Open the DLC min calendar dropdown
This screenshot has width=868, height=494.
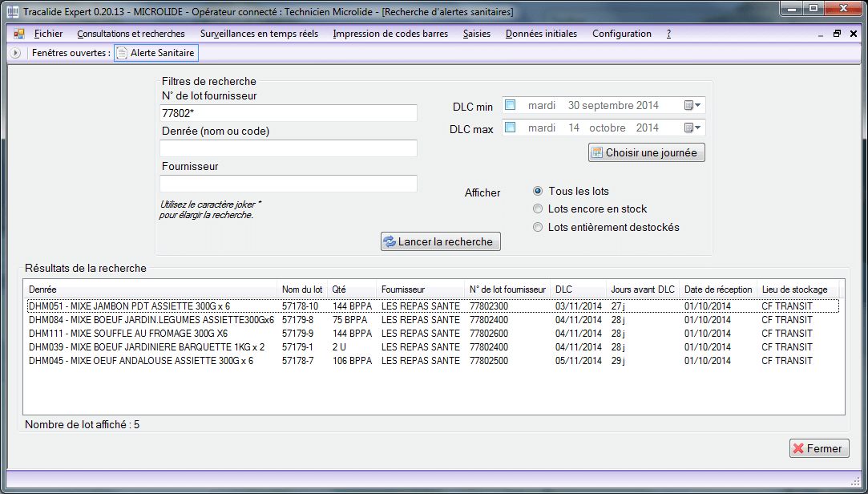tap(692, 105)
